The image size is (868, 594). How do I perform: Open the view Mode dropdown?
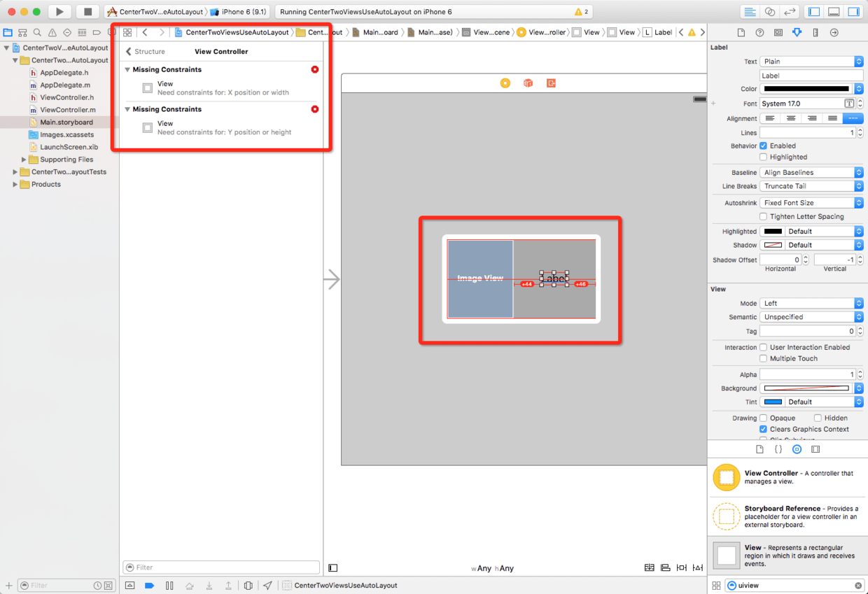click(x=811, y=304)
